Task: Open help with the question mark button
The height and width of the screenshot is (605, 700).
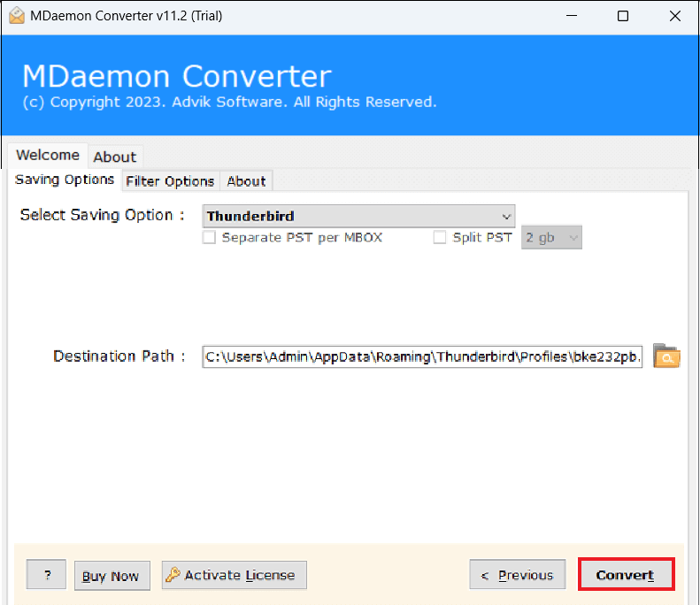Action: click(x=46, y=574)
